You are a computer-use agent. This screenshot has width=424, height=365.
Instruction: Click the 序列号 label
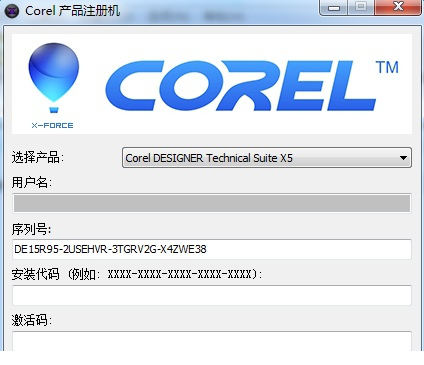(31, 229)
